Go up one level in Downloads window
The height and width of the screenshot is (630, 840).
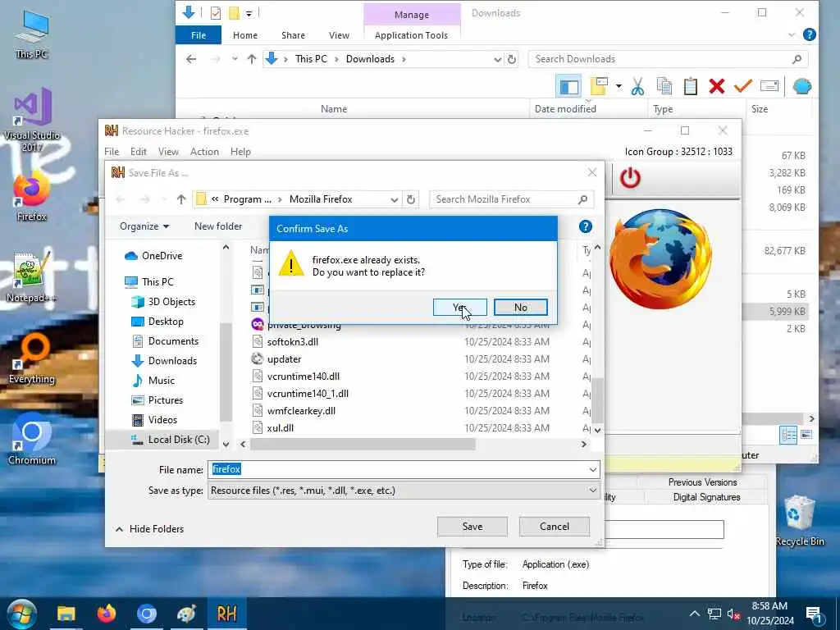tap(252, 59)
